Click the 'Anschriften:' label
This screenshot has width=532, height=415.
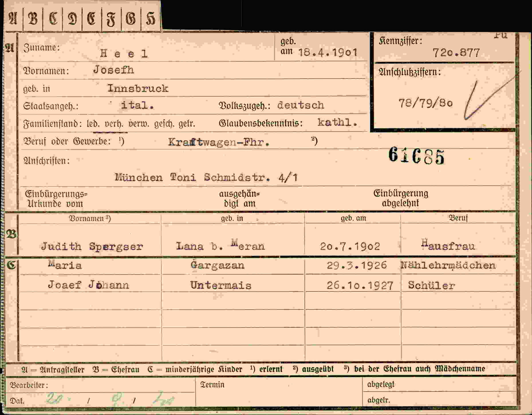[46, 161]
